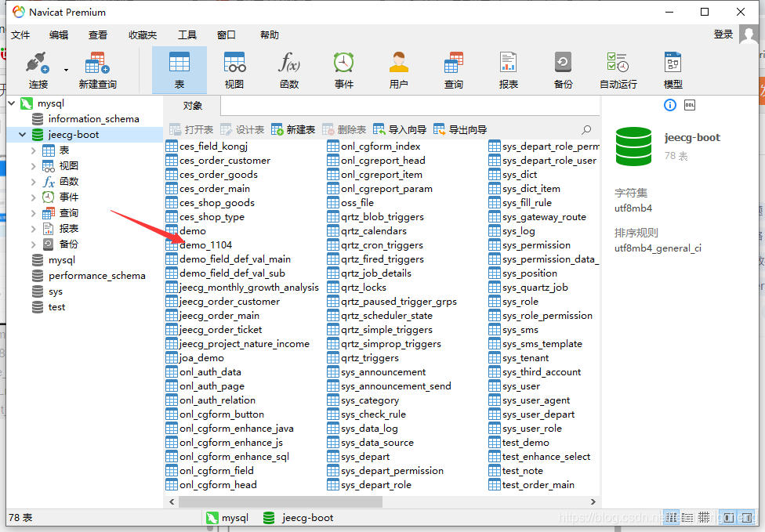Click the 打开表 open table icon
This screenshot has height=532, width=765.
coord(175,130)
